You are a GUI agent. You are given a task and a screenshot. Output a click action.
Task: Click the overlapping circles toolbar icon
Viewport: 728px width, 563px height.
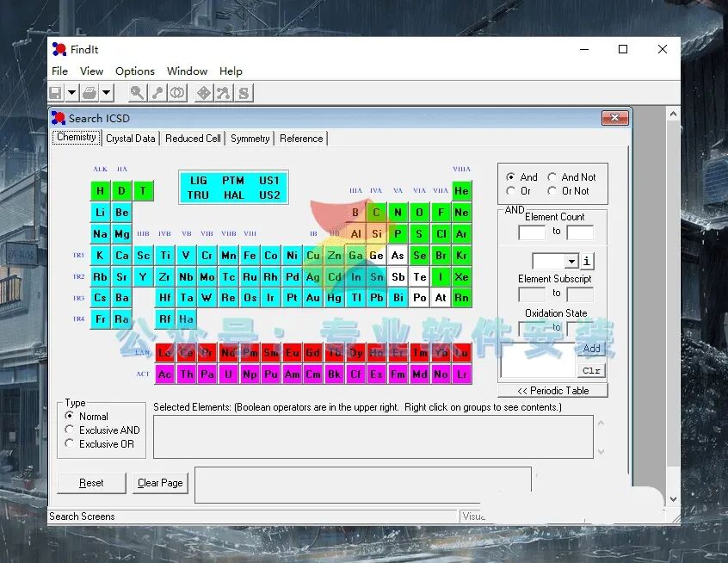[177, 93]
